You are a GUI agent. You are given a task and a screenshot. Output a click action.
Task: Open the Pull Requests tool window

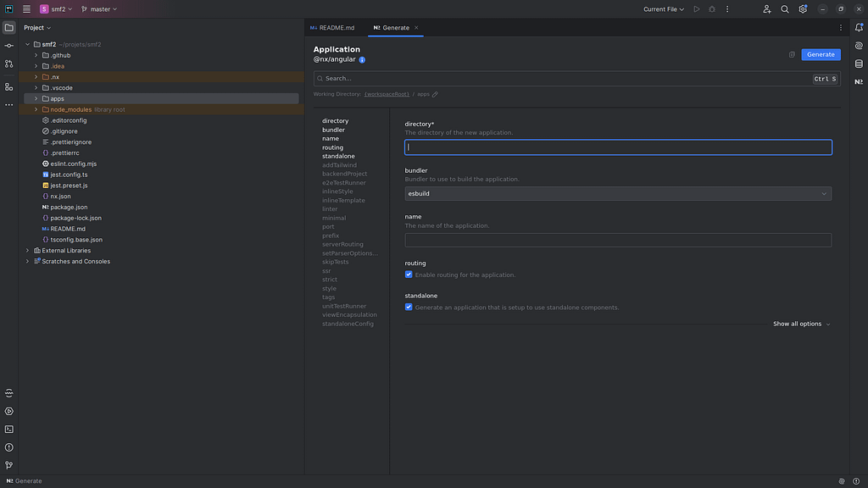pyautogui.click(x=8, y=64)
